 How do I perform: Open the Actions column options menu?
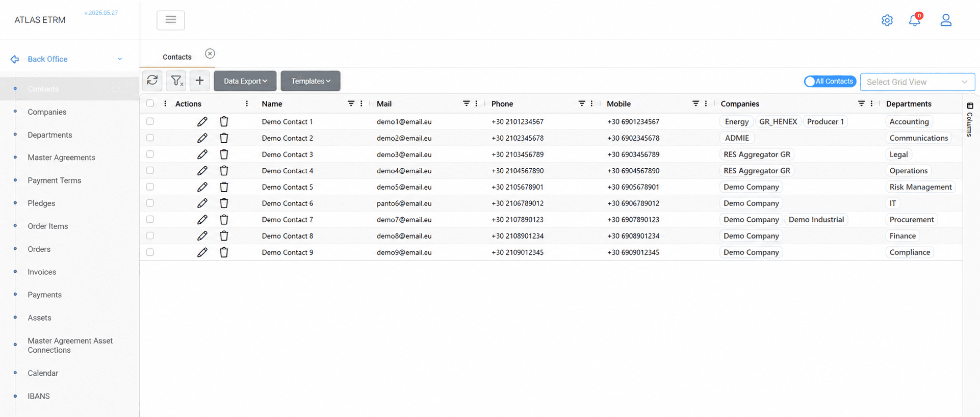tap(247, 103)
